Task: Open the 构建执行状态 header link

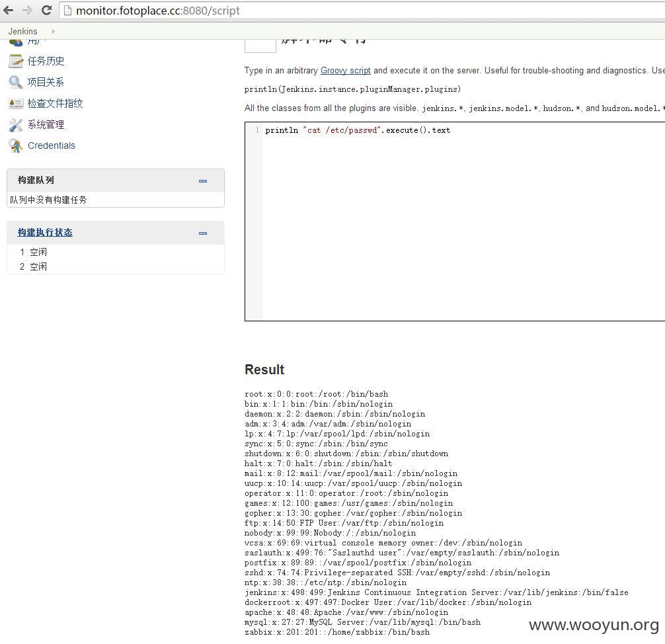Action: tap(45, 233)
